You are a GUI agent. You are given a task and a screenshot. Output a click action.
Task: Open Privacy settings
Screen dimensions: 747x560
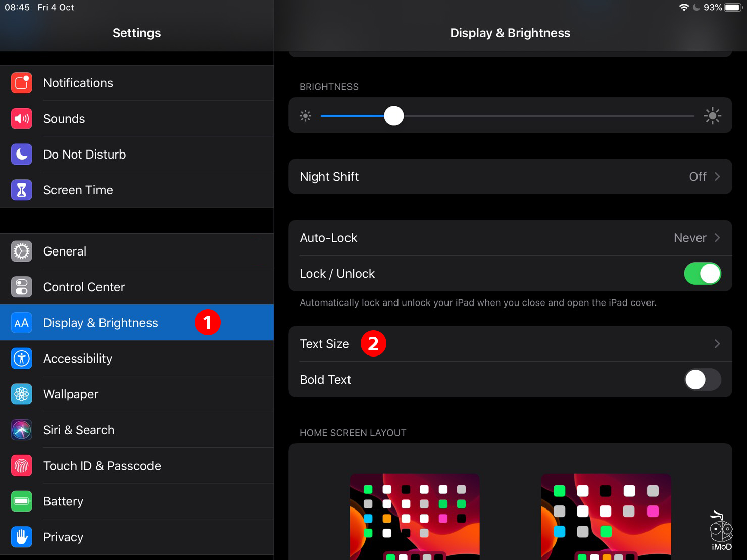[63, 537]
